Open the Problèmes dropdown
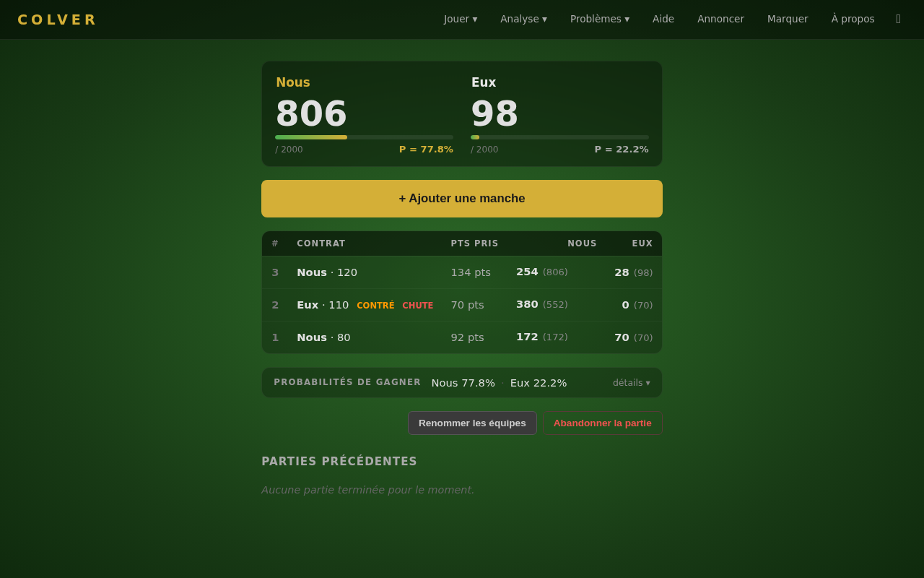Screen dimensions: 924x578 coord(600,19)
